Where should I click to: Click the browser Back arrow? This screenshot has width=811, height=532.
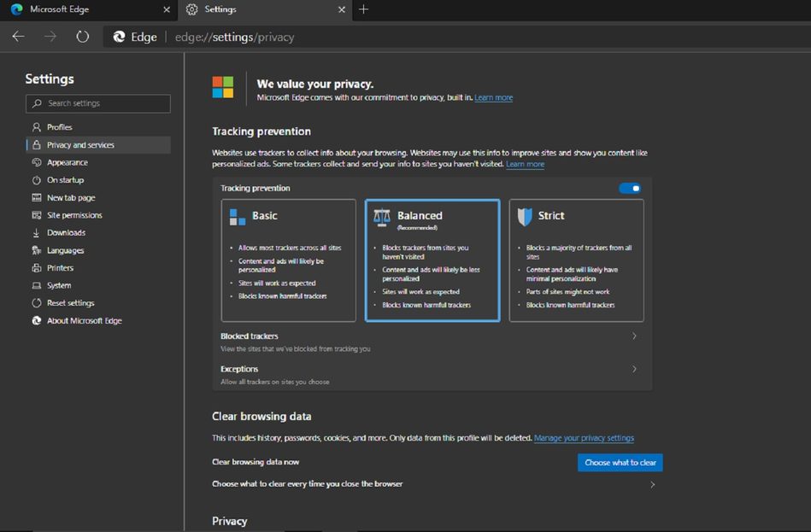19,37
